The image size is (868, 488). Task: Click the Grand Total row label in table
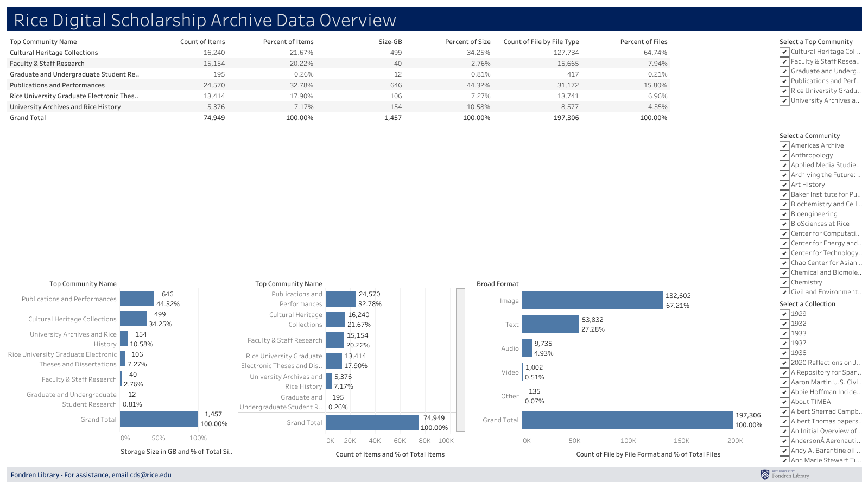coord(28,118)
